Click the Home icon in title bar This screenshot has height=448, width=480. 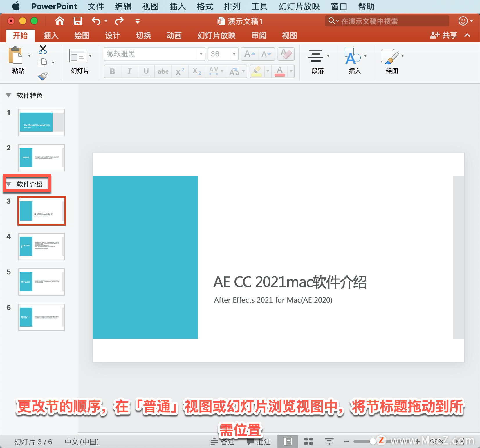tap(60, 21)
